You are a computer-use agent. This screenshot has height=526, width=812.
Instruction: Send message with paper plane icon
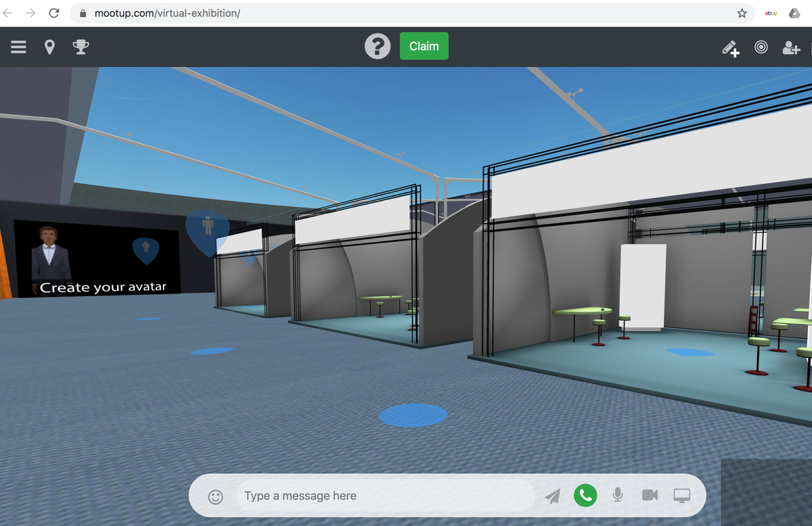552,496
